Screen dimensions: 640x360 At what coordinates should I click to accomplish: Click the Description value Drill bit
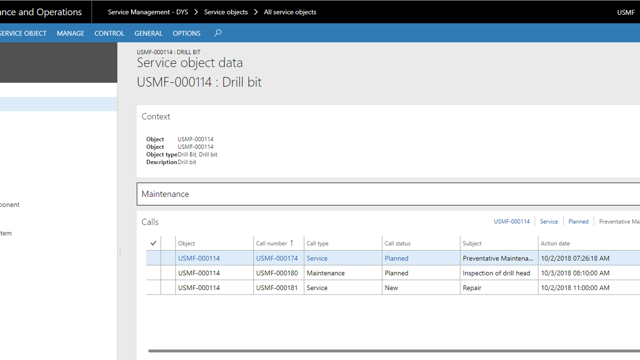(x=187, y=162)
